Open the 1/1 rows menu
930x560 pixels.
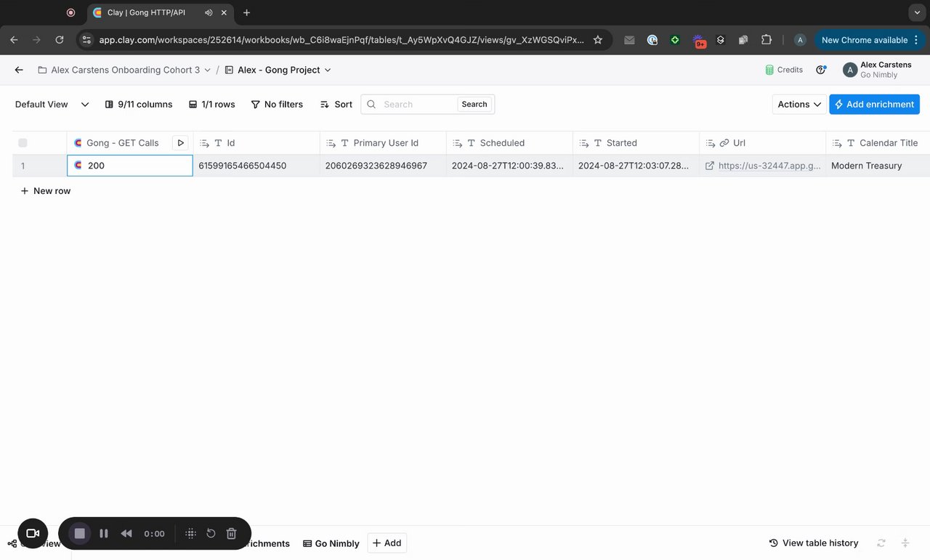pyautogui.click(x=211, y=104)
